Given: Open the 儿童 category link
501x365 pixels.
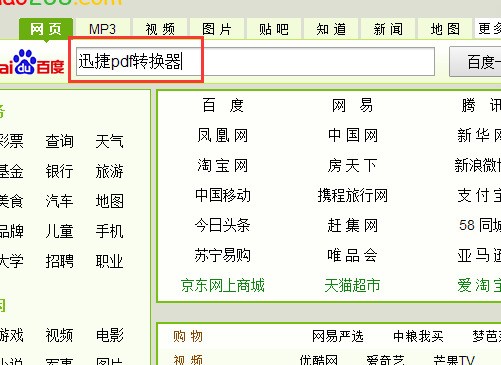Looking at the screenshot, I should point(59,231).
